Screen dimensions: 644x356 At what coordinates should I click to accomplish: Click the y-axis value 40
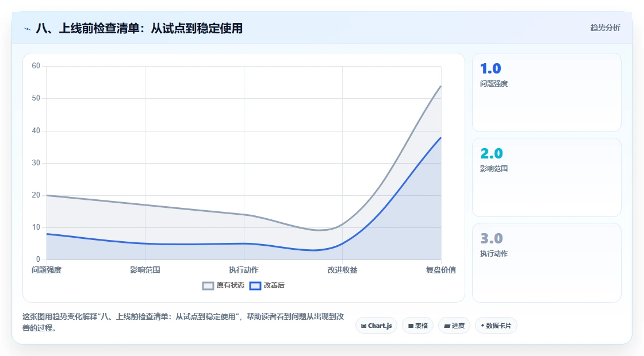point(36,131)
